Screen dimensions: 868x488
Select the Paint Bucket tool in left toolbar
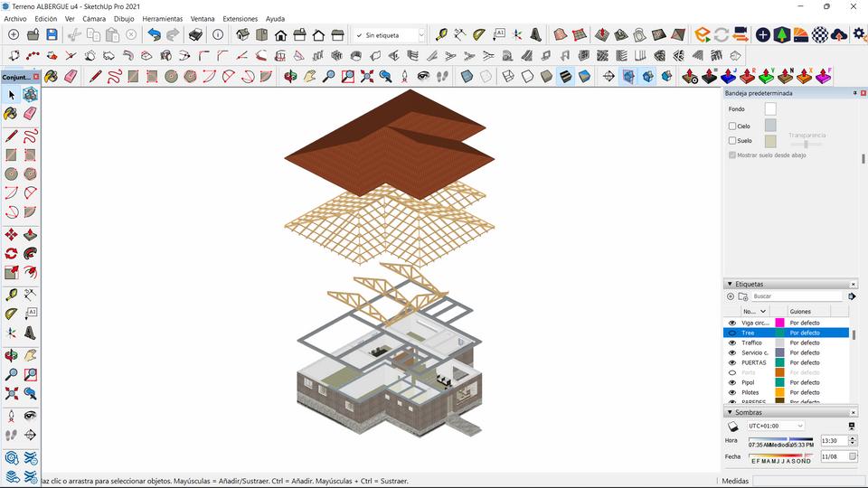[x=11, y=114]
